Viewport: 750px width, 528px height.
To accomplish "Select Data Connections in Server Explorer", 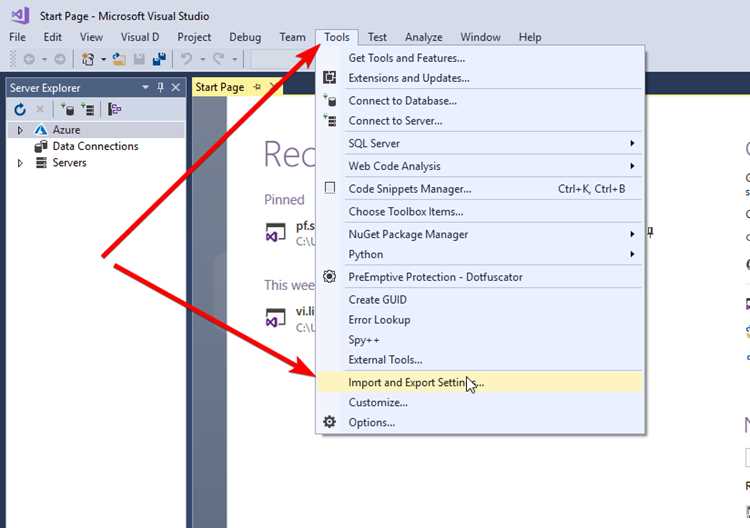I will tap(95, 146).
